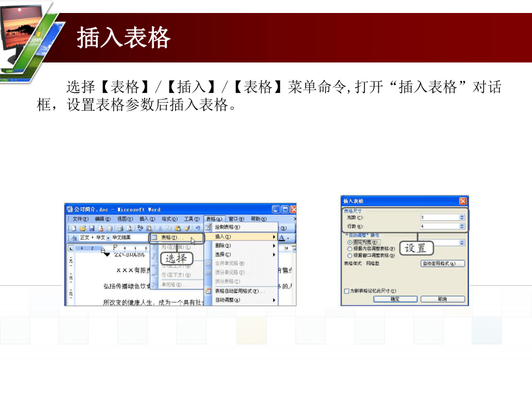Click the Spelling check toolbar icon
532x399 pixels.
(140, 228)
